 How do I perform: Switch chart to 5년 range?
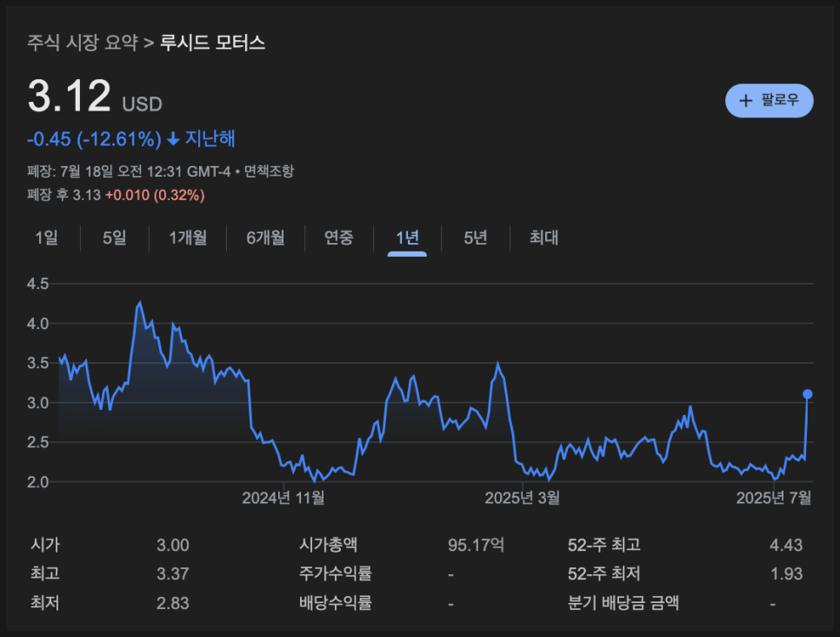tap(475, 237)
